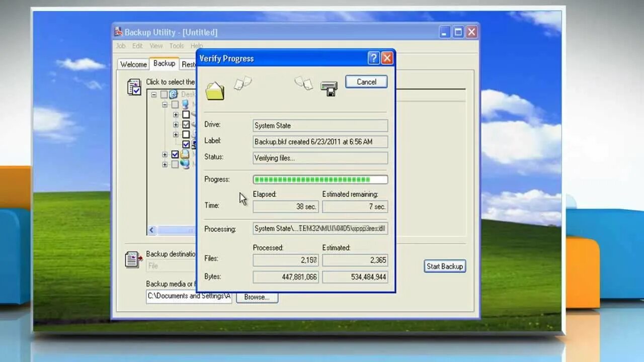Click the disk drive icon beside Cancel
The width and height of the screenshot is (644, 362).
click(329, 88)
